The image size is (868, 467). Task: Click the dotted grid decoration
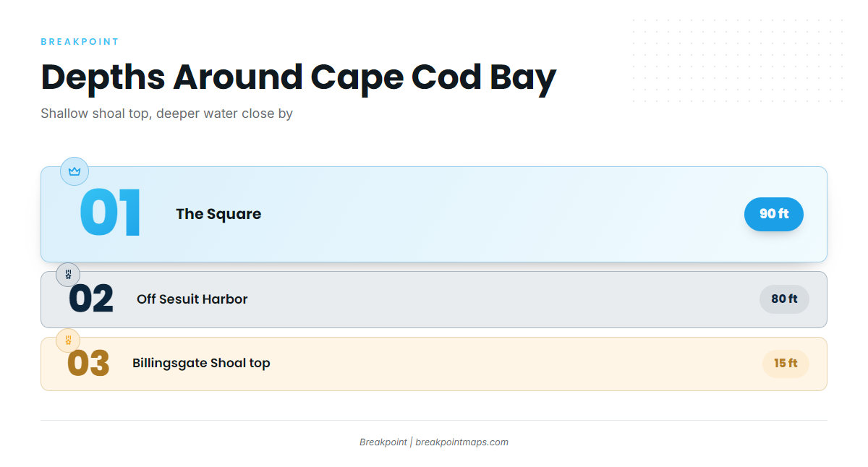pyautogui.click(x=738, y=61)
